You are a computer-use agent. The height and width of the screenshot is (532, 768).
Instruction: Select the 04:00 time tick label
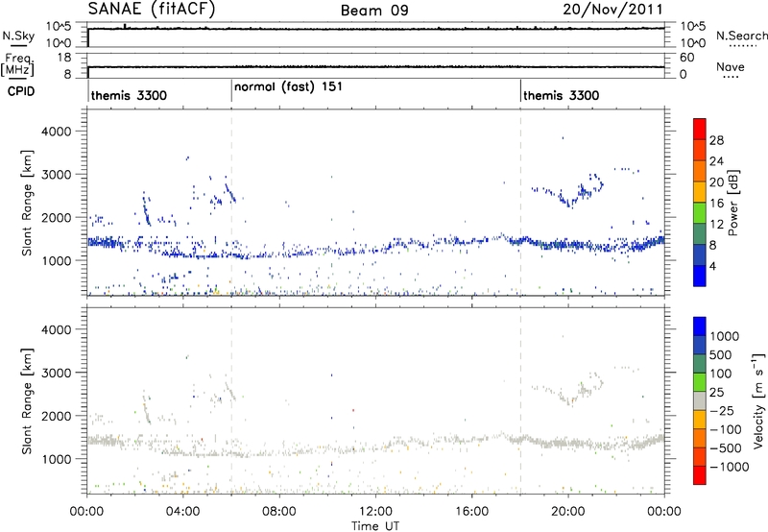coord(182,512)
